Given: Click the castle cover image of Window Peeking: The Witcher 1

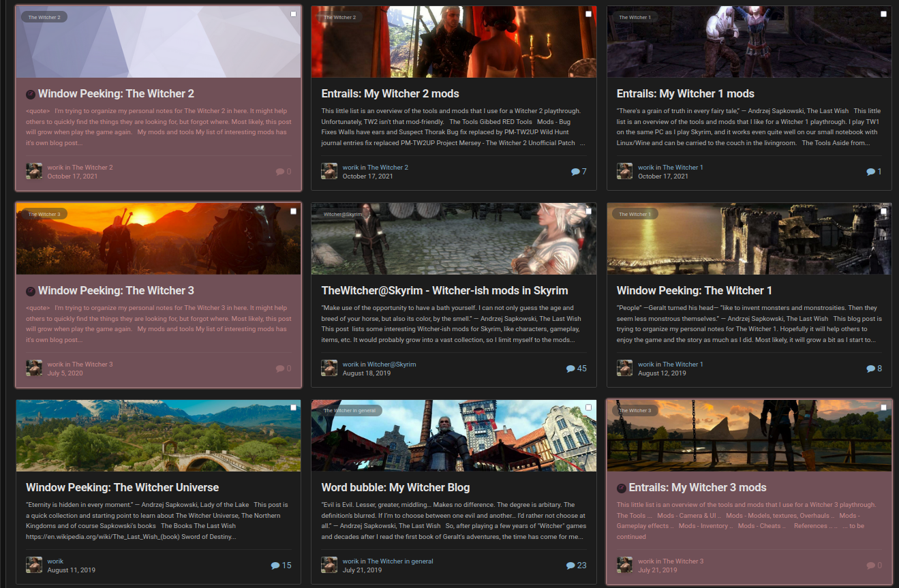Looking at the screenshot, I should [x=749, y=238].
